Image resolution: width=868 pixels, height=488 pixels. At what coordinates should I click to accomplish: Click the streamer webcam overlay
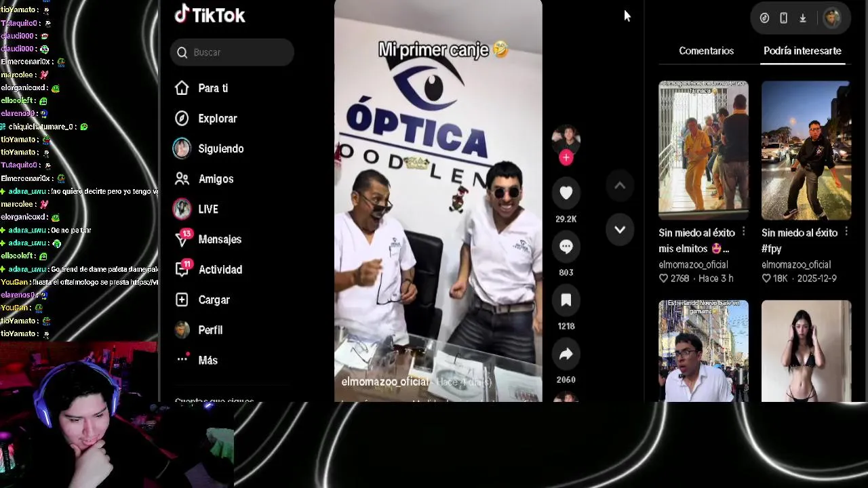117,415
